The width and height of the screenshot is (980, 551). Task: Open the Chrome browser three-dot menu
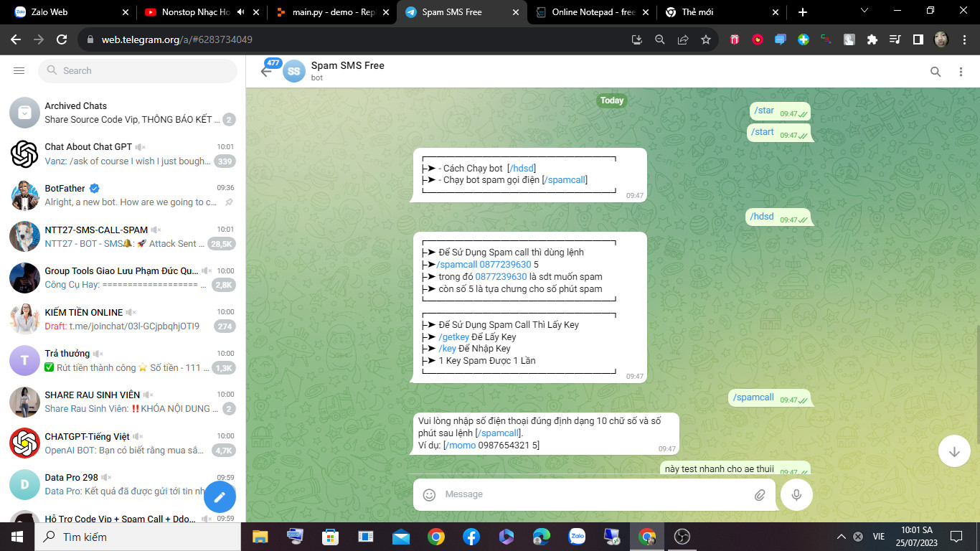click(964, 39)
